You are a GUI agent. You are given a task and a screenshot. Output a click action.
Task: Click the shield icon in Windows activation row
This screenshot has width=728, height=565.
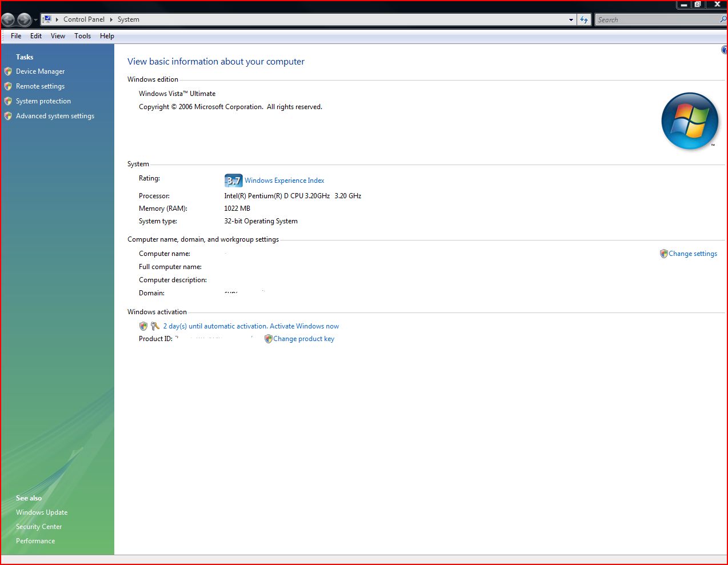143,326
